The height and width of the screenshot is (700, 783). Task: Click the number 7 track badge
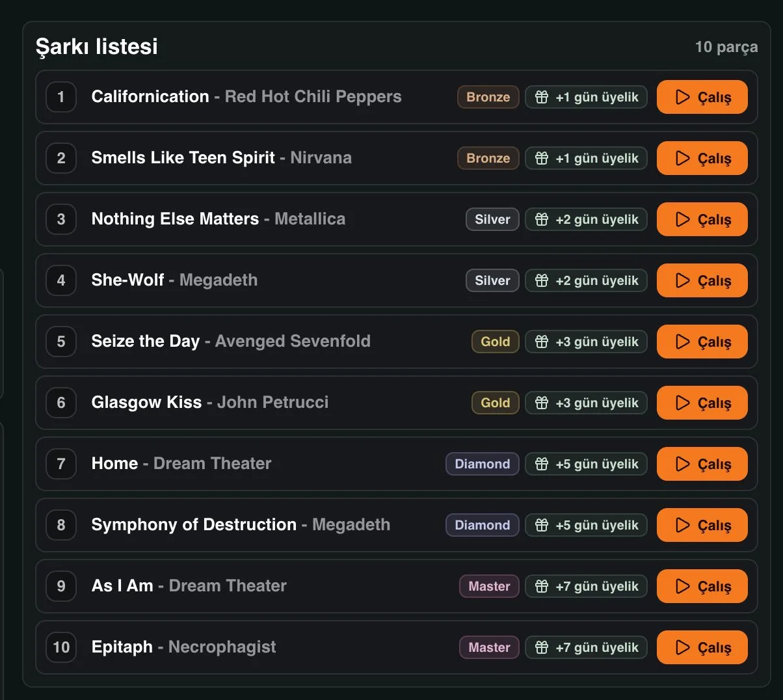pos(61,464)
